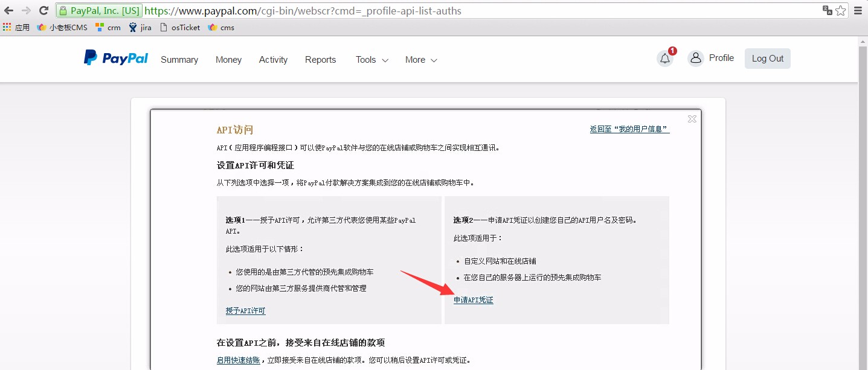Open the 应用 apps bookmark
This screenshot has width=868, height=370.
point(16,27)
